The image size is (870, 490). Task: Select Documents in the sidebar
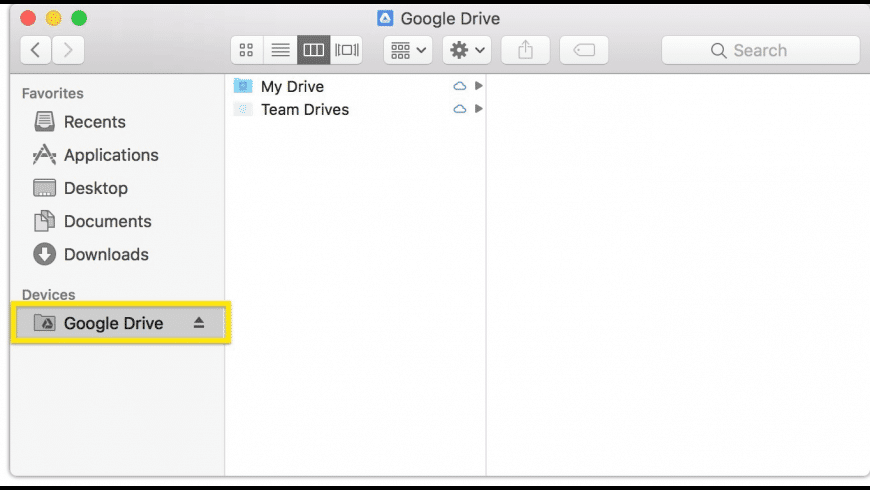(x=93, y=221)
